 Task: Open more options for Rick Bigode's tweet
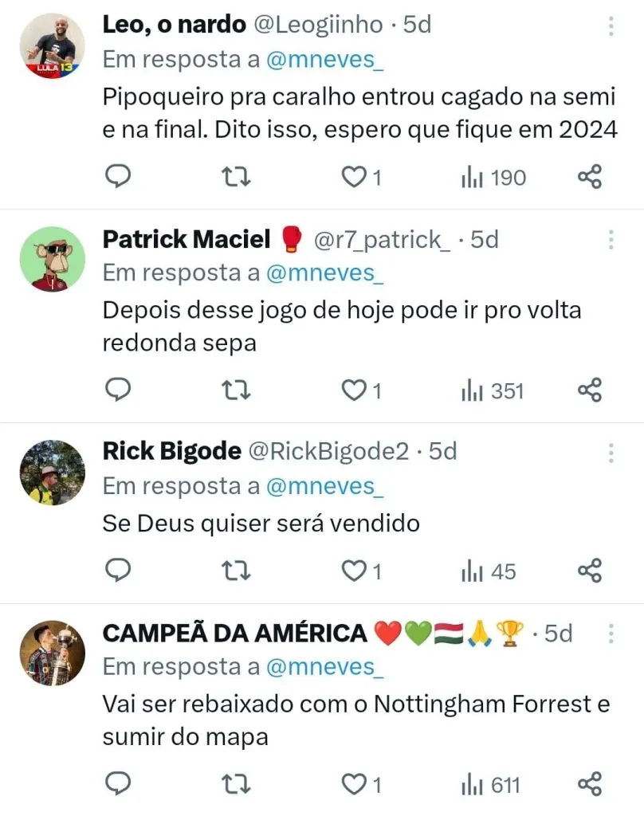611,453
